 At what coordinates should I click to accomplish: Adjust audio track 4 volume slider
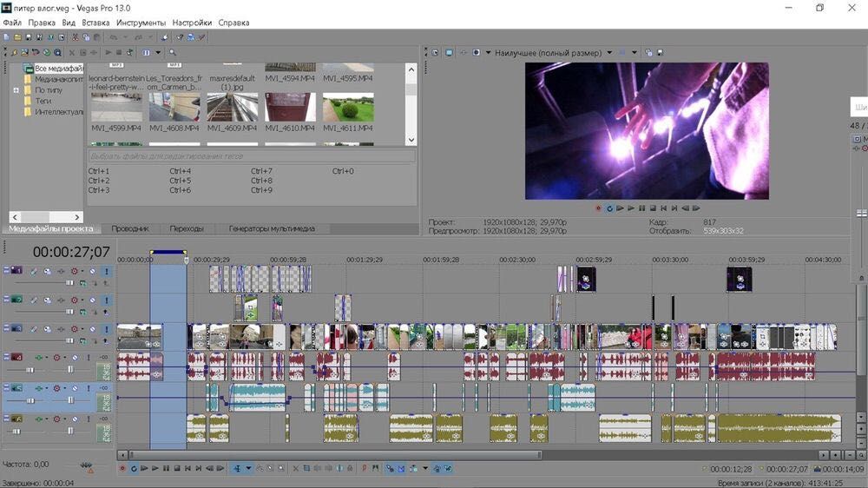30,370
